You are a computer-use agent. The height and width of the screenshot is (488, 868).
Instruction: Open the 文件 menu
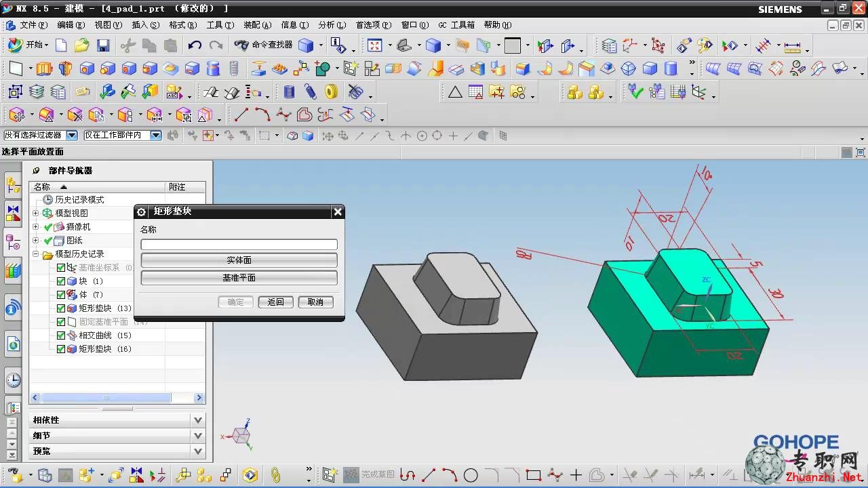[33, 25]
